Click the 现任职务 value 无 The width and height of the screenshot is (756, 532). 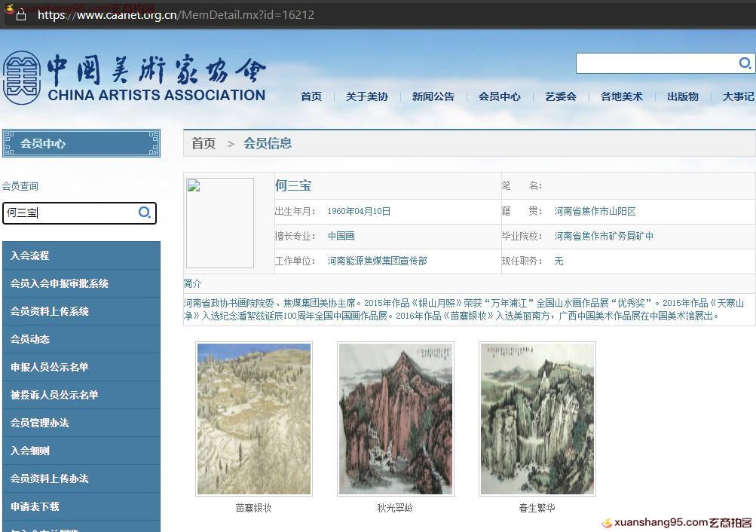(559, 261)
